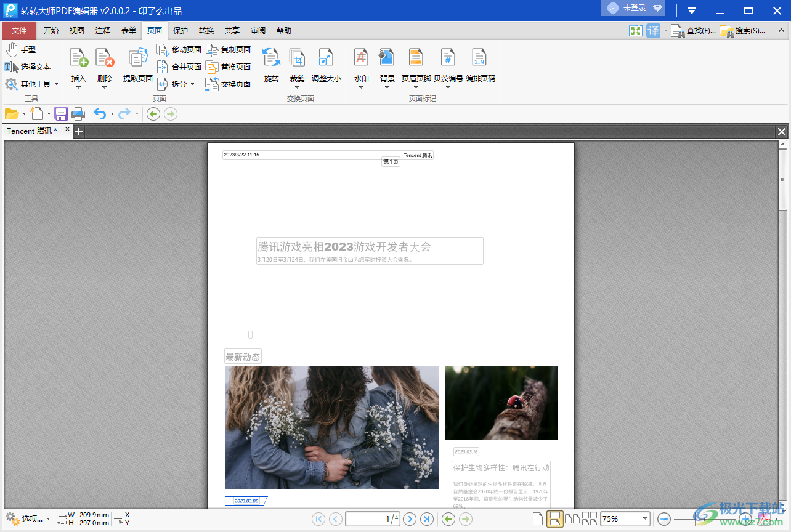Click the Save icon in quick toolbar

tap(61, 113)
